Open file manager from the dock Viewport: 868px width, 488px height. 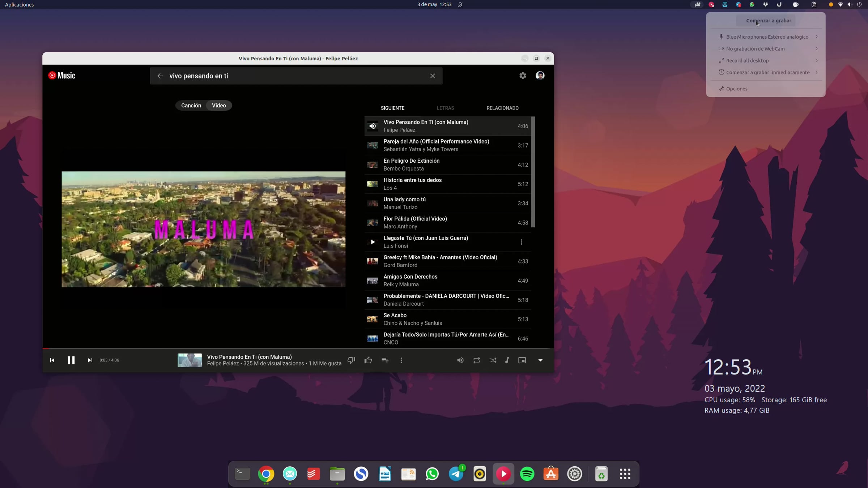pos(337,474)
